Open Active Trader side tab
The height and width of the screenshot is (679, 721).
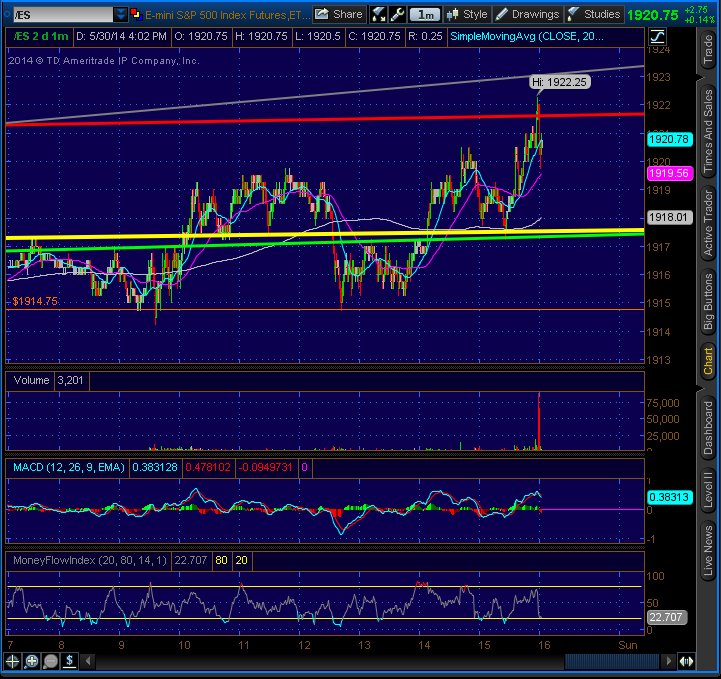click(x=708, y=223)
